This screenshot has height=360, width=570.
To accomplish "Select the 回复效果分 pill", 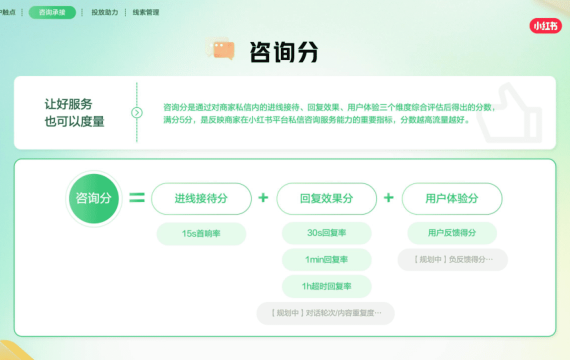I will (326, 199).
